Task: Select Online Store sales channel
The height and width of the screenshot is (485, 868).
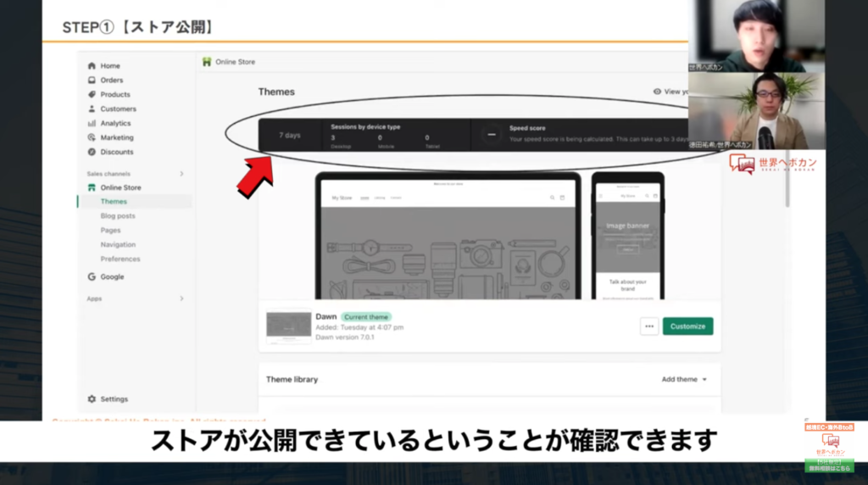Action: tap(120, 187)
